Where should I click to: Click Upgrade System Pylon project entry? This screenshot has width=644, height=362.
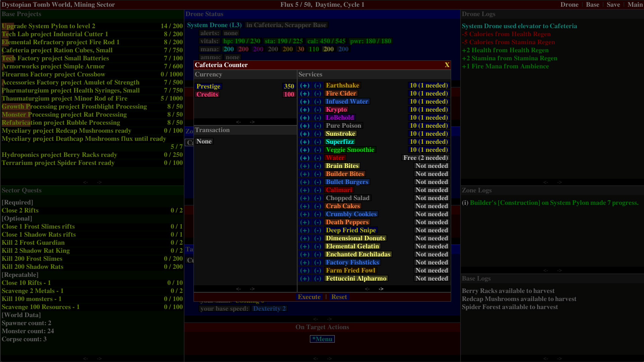[x=49, y=26]
